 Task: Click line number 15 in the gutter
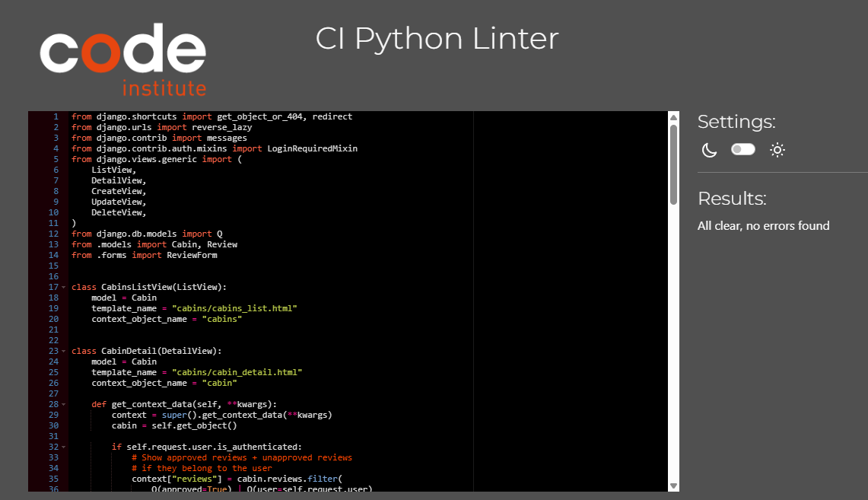tap(53, 266)
